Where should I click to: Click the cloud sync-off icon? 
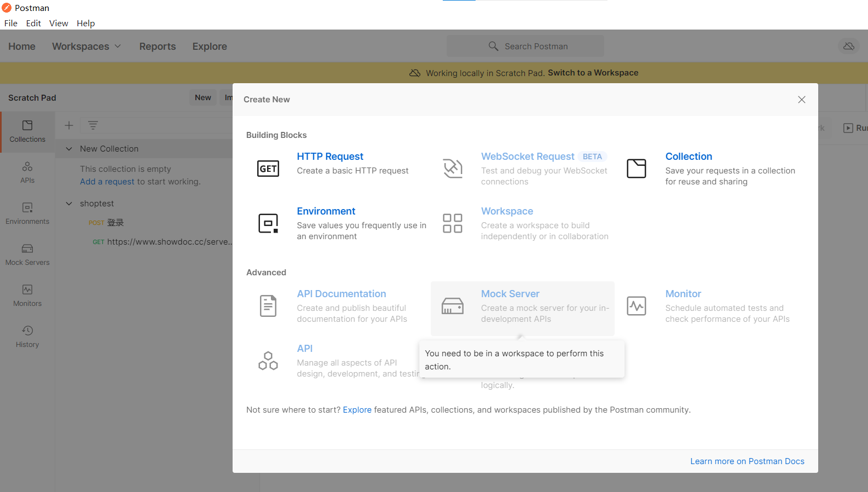click(849, 46)
